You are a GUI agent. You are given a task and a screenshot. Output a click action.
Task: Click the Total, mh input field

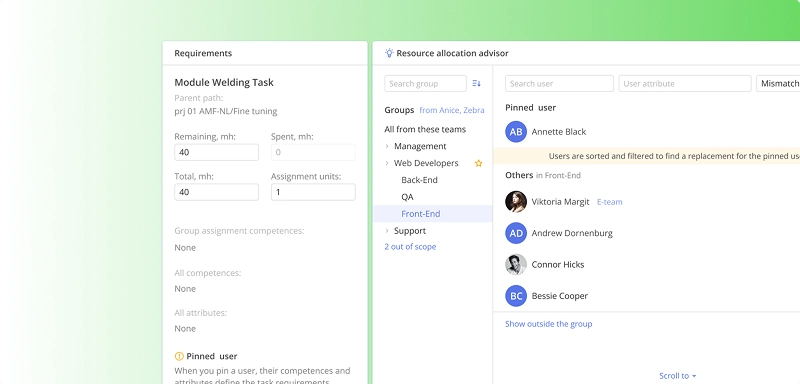[216, 192]
